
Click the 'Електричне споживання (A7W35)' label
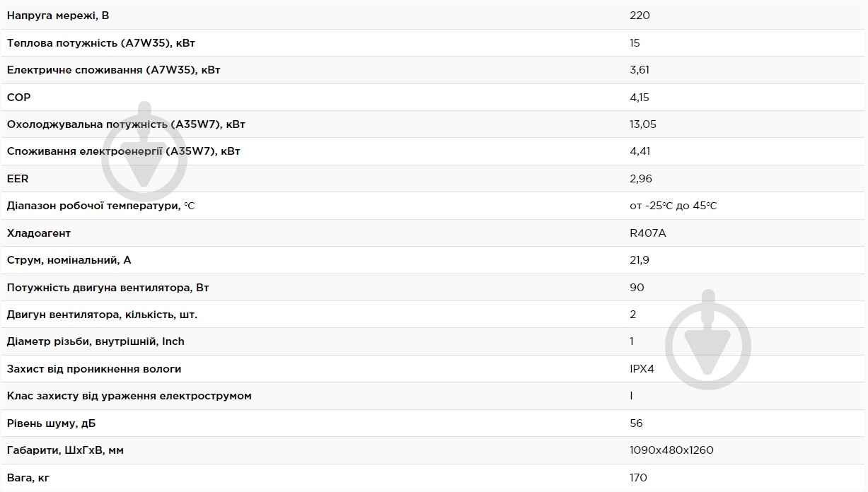pyautogui.click(x=114, y=70)
